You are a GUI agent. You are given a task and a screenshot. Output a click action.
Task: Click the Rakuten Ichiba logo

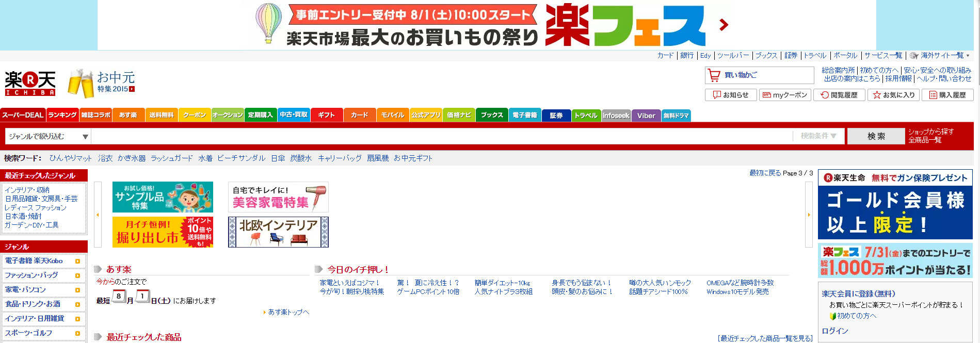tap(30, 83)
